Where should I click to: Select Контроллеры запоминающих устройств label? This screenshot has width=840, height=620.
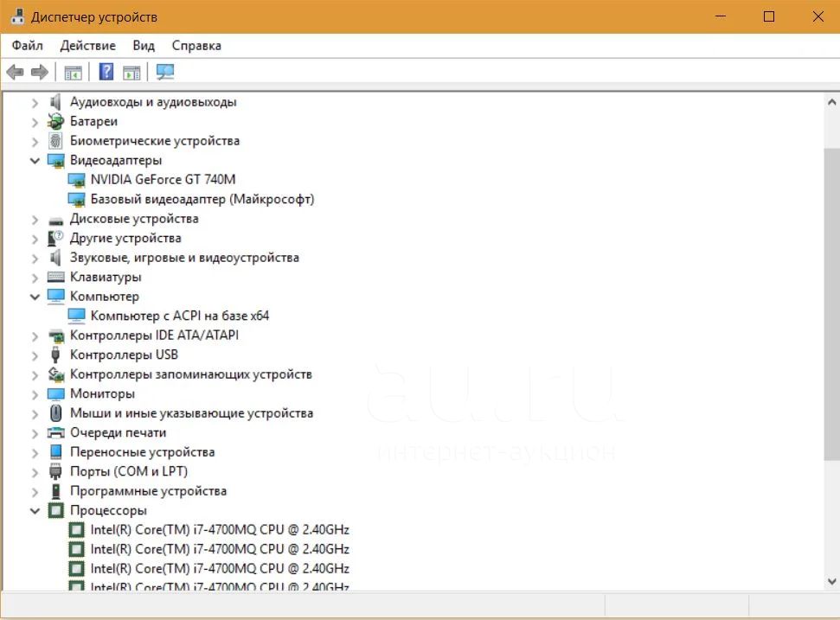(x=190, y=374)
